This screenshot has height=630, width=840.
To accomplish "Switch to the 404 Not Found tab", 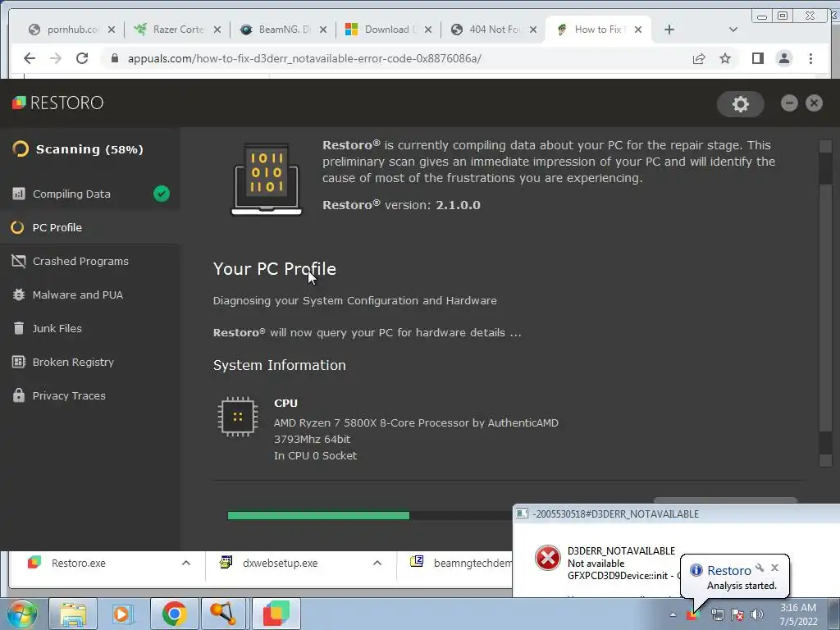I will pos(494,30).
